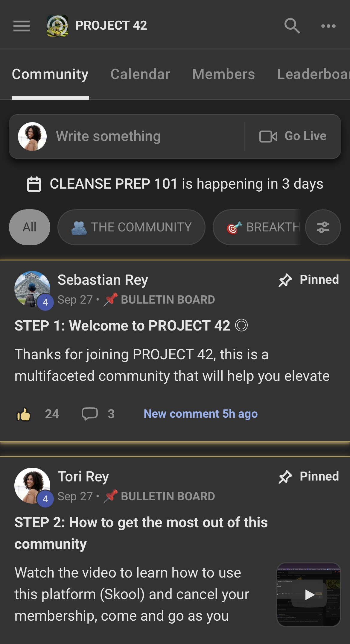Open the New comment 5h ago link
Screen dimensions: 350x644
click(x=200, y=414)
